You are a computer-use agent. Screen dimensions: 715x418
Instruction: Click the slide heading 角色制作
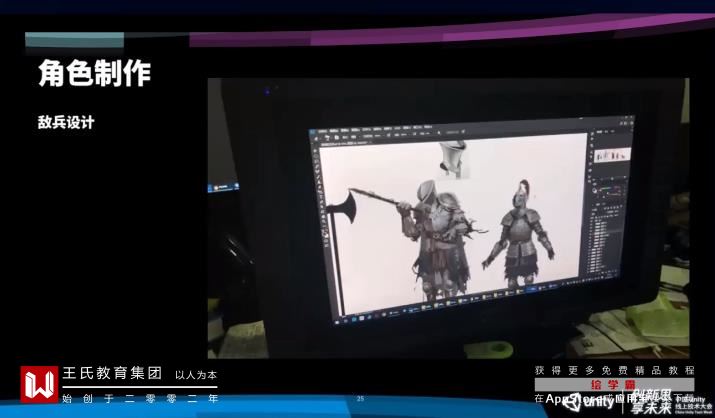coord(94,73)
